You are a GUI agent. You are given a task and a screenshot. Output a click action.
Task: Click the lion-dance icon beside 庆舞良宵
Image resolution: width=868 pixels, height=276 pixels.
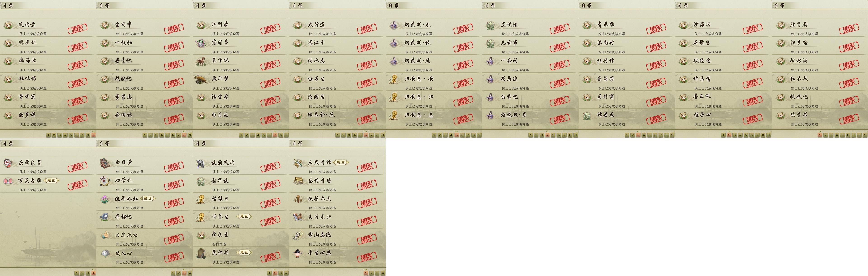(8, 163)
